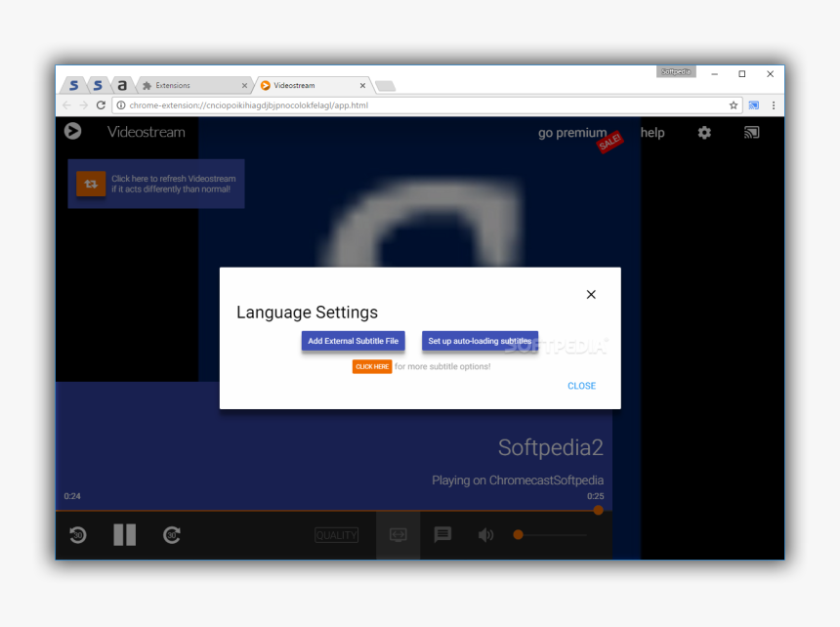Bookmark page with star icon

(x=734, y=105)
